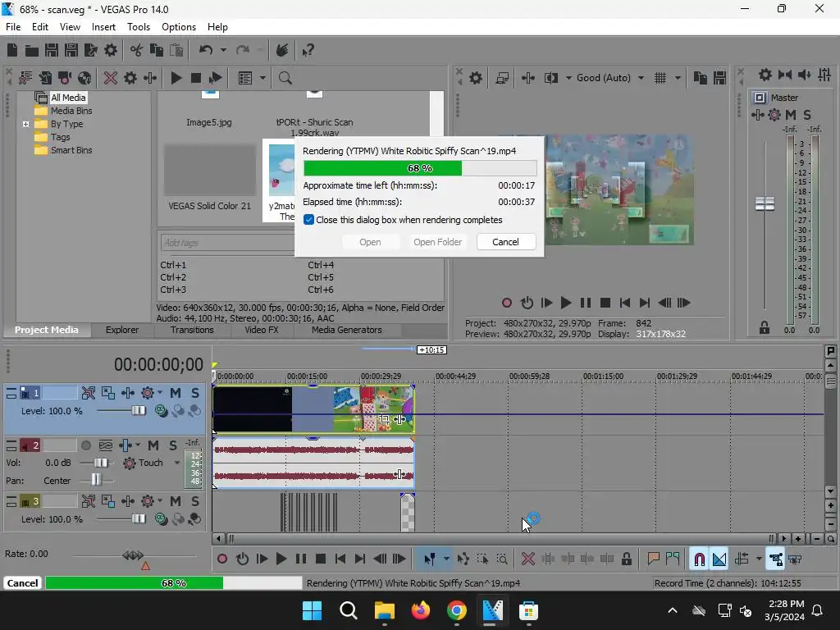Open Google Chrome from the taskbar
Screen dimensions: 840x630
[x=456, y=610]
